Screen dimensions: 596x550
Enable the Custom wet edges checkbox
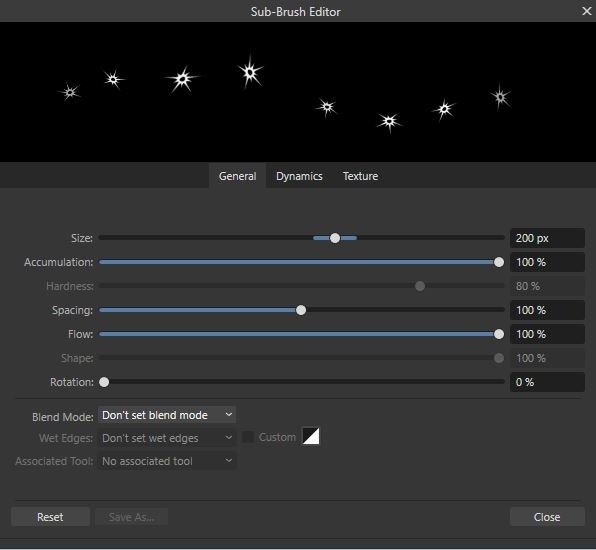[248, 437]
